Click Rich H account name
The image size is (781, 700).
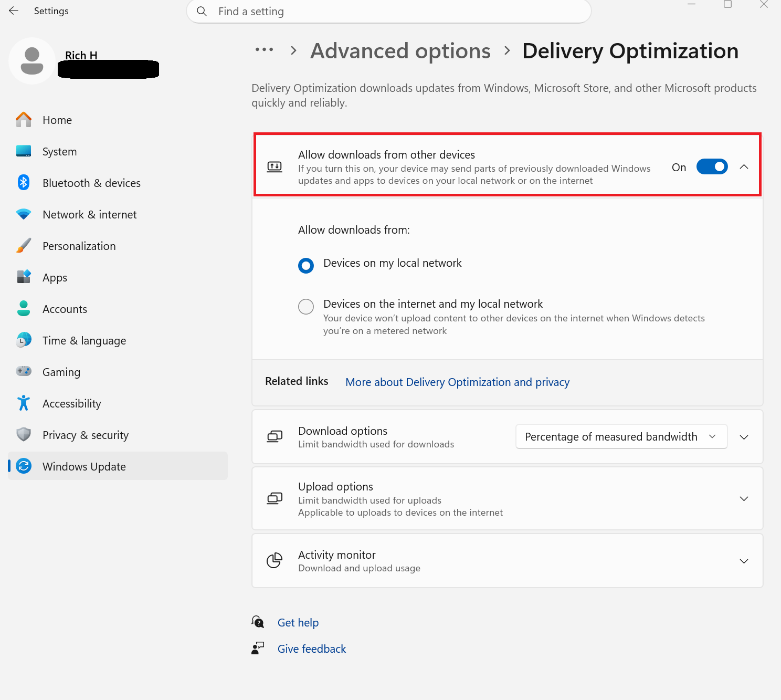81,55
